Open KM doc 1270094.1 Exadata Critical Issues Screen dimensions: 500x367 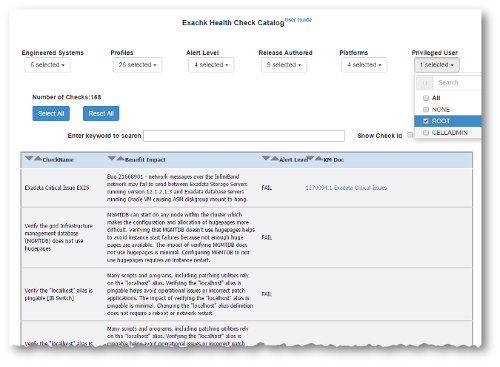346,188
